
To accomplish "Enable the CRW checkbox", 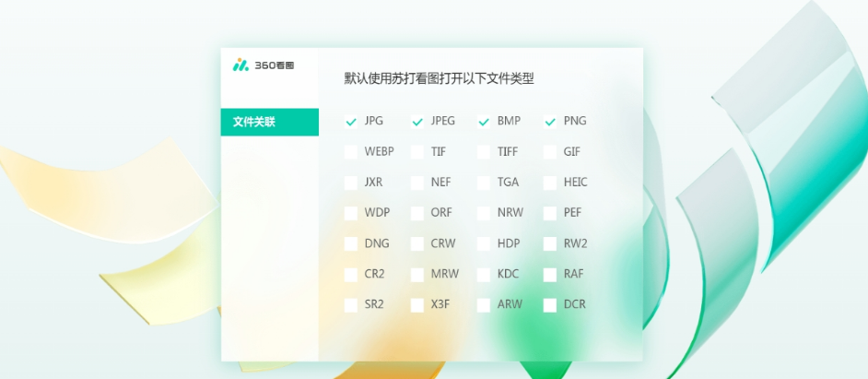I will coord(417,243).
